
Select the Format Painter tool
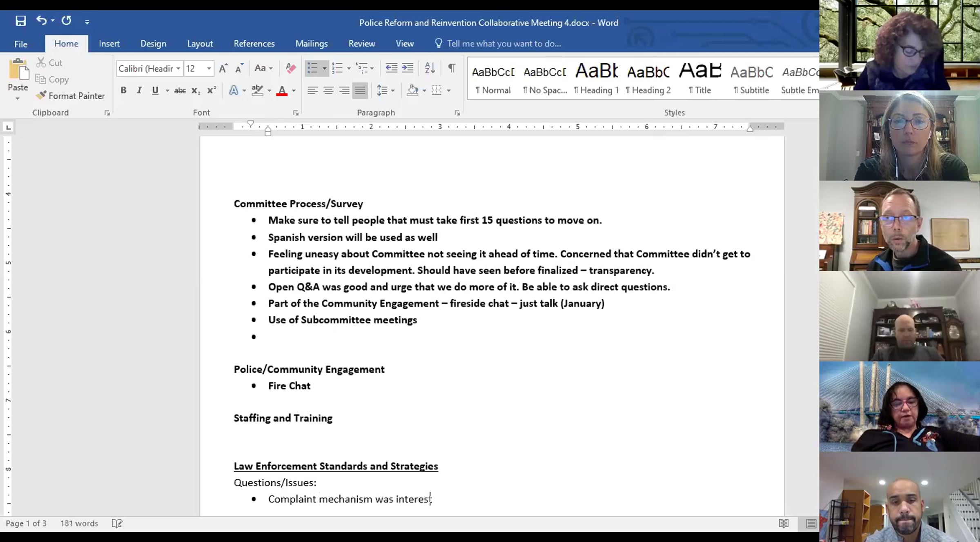click(x=70, y=96)
